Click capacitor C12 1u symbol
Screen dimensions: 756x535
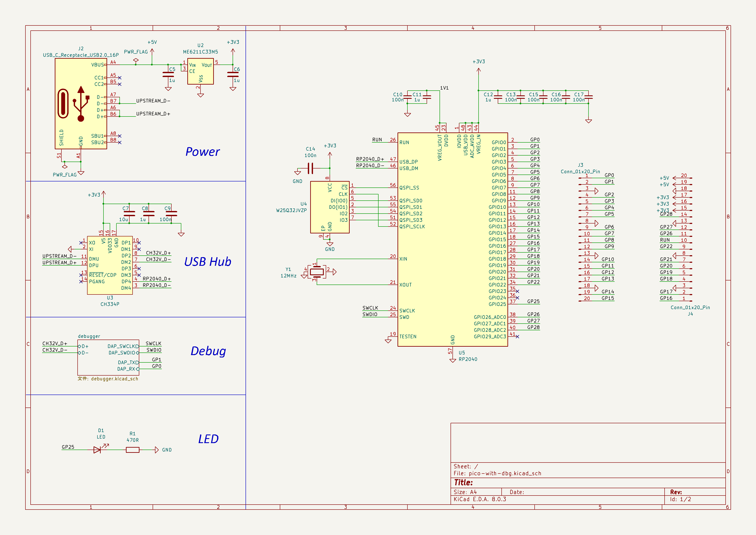498,97
